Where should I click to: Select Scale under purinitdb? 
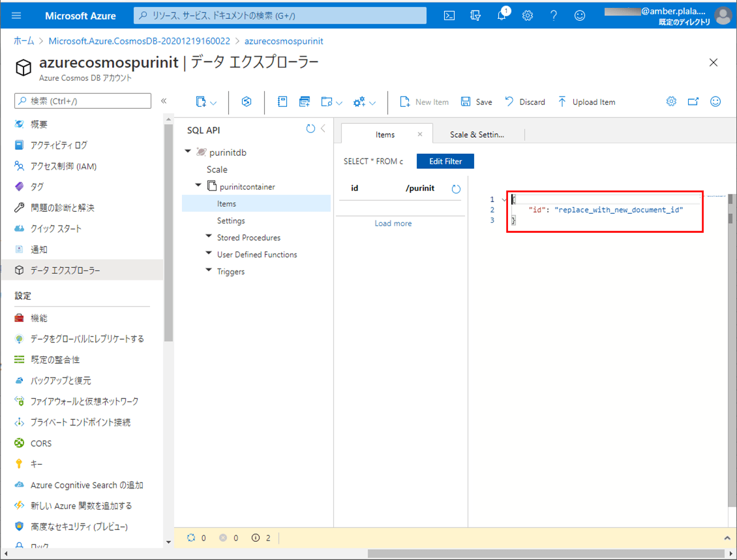217,169
